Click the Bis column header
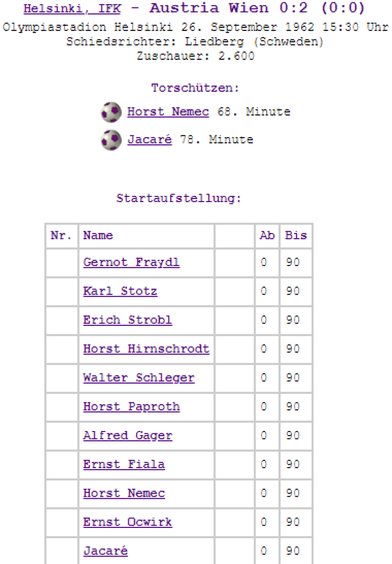Screen dimensions: 392x564 coord(296,235)
